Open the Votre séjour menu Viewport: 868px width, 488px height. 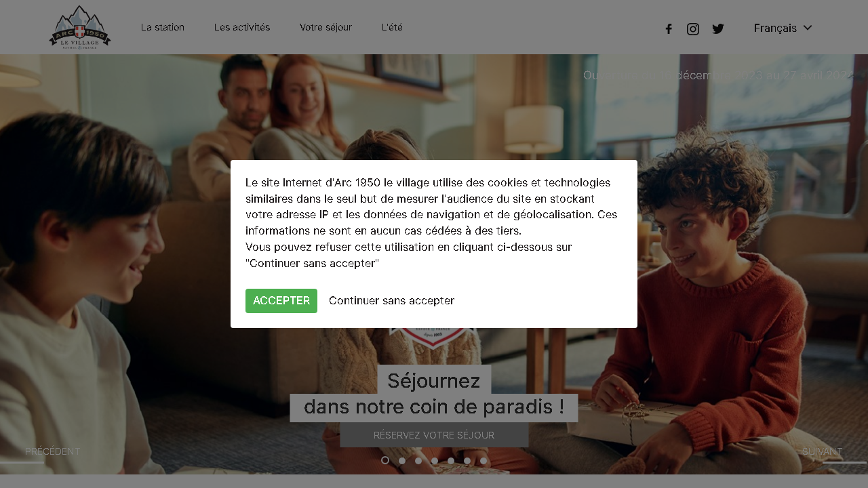(326, 27)
